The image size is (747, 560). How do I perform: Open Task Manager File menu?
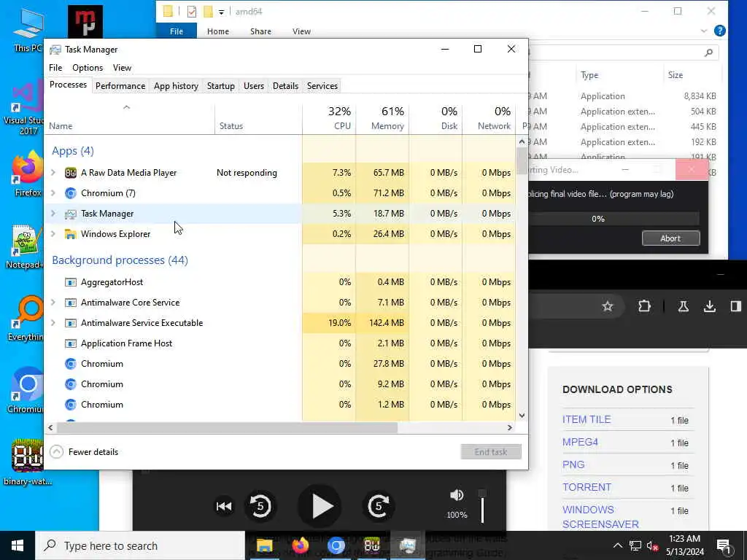[x=55, y=68]
